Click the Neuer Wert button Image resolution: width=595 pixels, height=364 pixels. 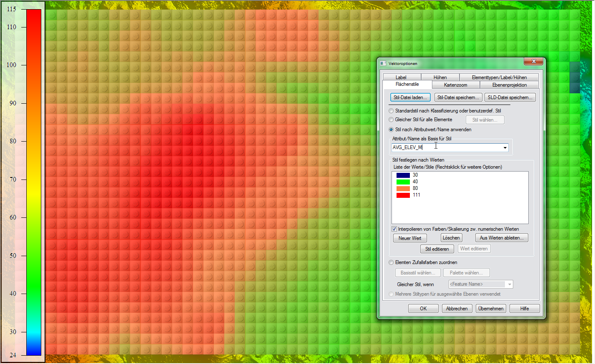tap(410, 238)
